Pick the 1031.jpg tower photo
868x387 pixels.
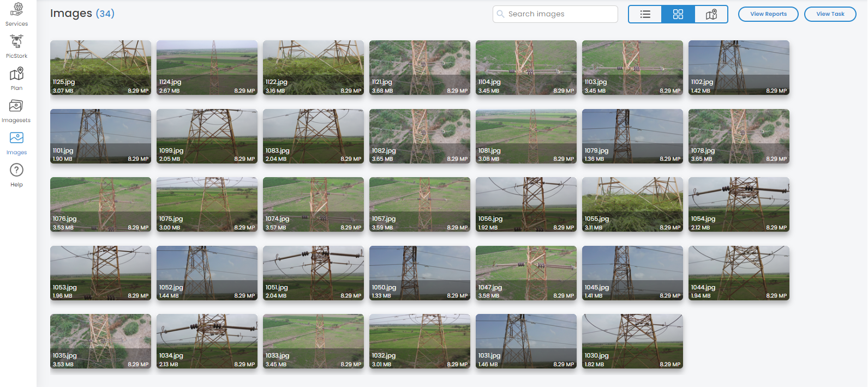pos(526,341)
